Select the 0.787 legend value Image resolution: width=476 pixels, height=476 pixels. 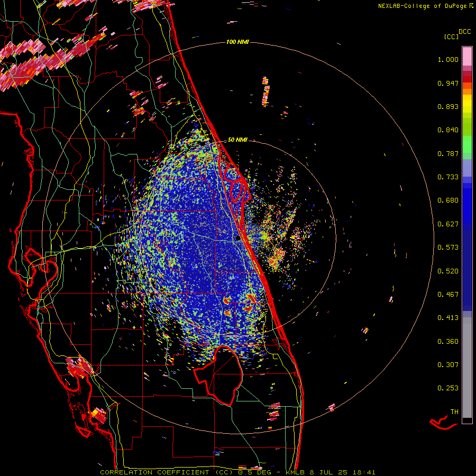(448, 153)
